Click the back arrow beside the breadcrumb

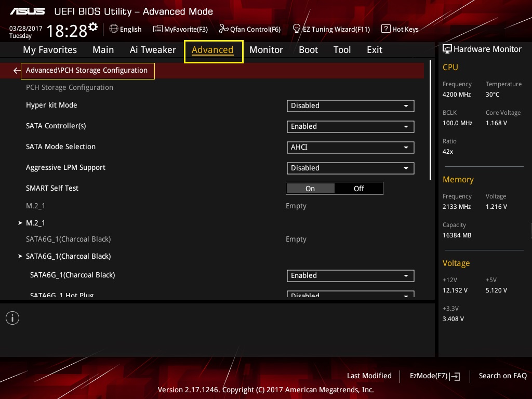click(17, 71)
